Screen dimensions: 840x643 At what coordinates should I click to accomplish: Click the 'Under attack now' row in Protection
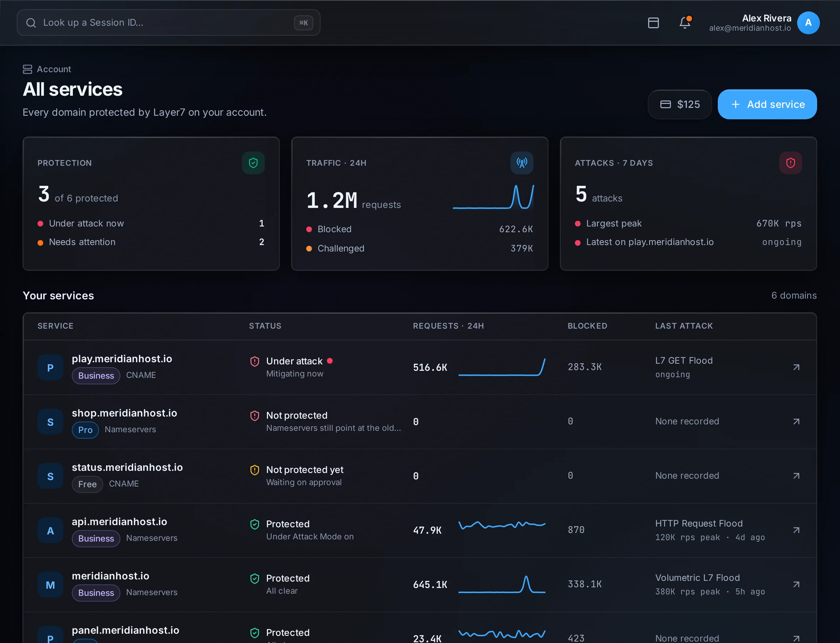151,224
